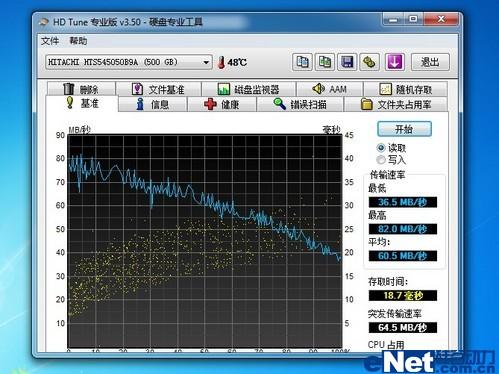Exit using the 退出 button
The height and width of the screenshot is (374, 499).
point(430,62)
